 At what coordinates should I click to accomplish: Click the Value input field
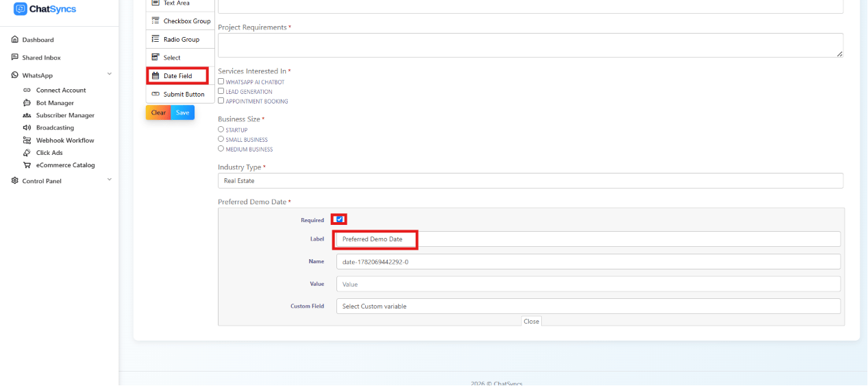[588, 284]
